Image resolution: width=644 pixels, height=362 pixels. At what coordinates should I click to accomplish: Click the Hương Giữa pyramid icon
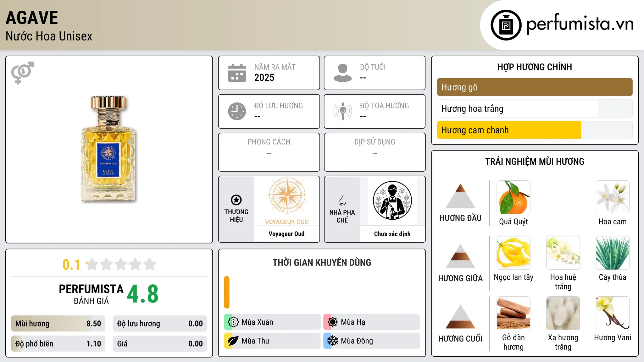pos(460,256)
